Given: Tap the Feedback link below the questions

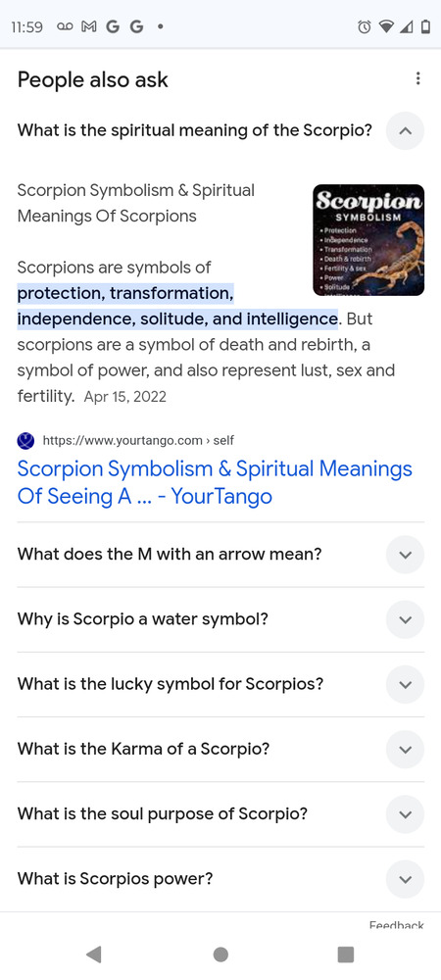Looking at the screenshot, I should (396, 925).
